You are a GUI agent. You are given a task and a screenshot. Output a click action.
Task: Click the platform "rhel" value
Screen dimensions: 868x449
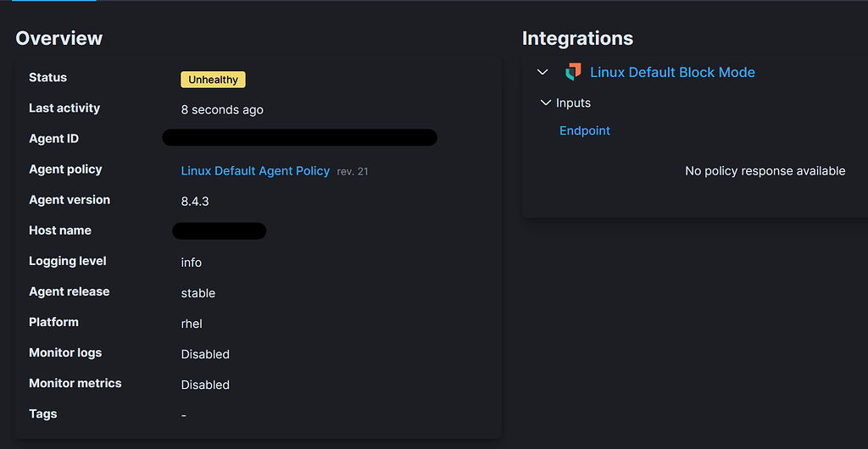[x=192, y=324]
